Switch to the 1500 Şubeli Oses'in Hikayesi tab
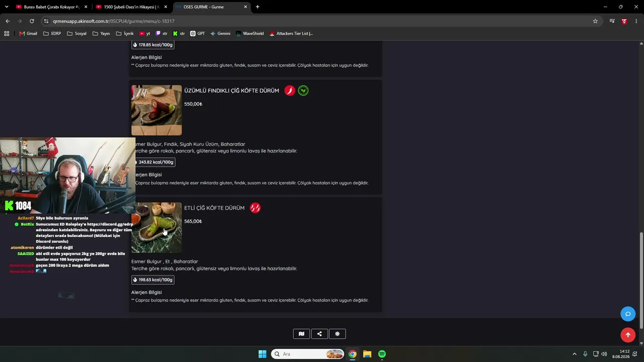644x362 pixels. point(131,7)
